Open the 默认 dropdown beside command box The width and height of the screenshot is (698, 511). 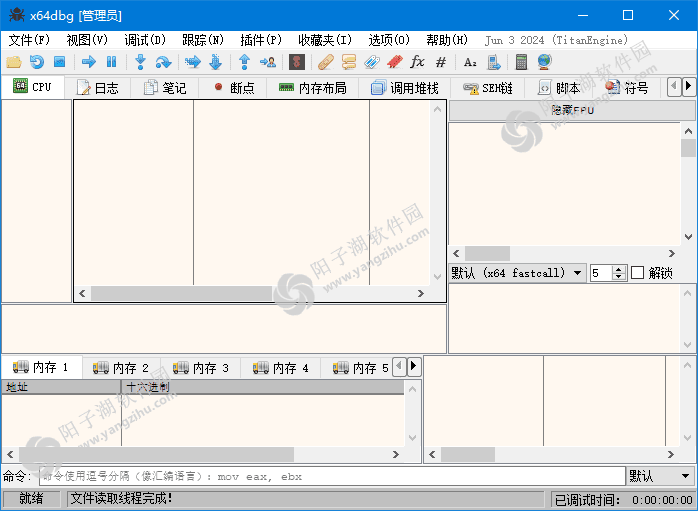[660, 477]
